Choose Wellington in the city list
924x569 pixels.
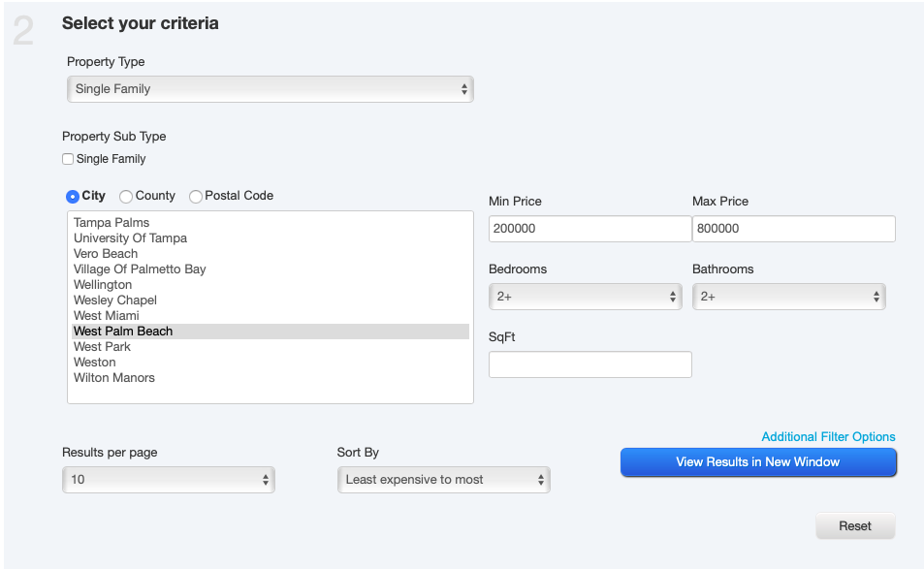click(103, 284)
